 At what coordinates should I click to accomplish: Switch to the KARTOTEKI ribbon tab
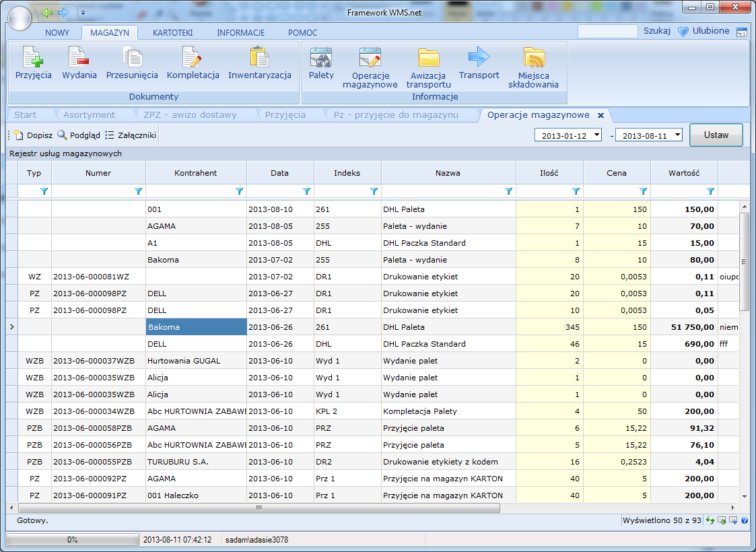[x=172, y=33]
